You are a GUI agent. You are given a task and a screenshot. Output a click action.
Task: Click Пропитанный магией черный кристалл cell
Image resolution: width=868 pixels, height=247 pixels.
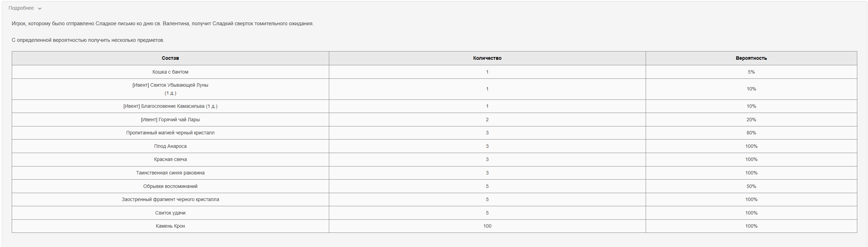click(170, 133)
